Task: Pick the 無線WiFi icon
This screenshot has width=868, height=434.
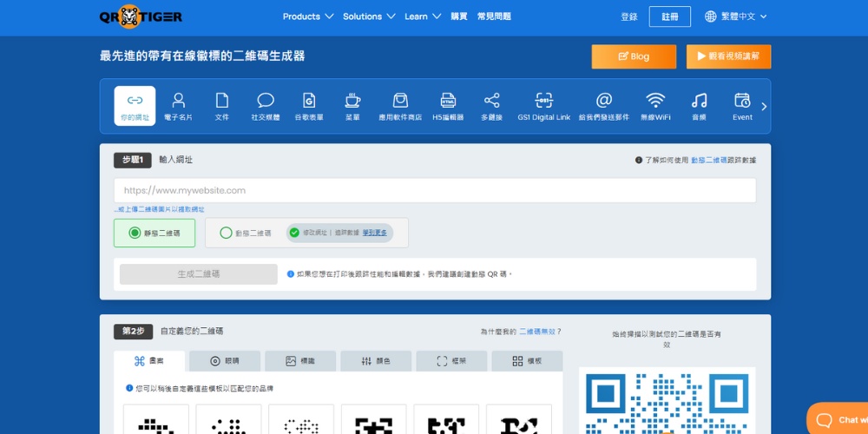Action: pos(655,100)
